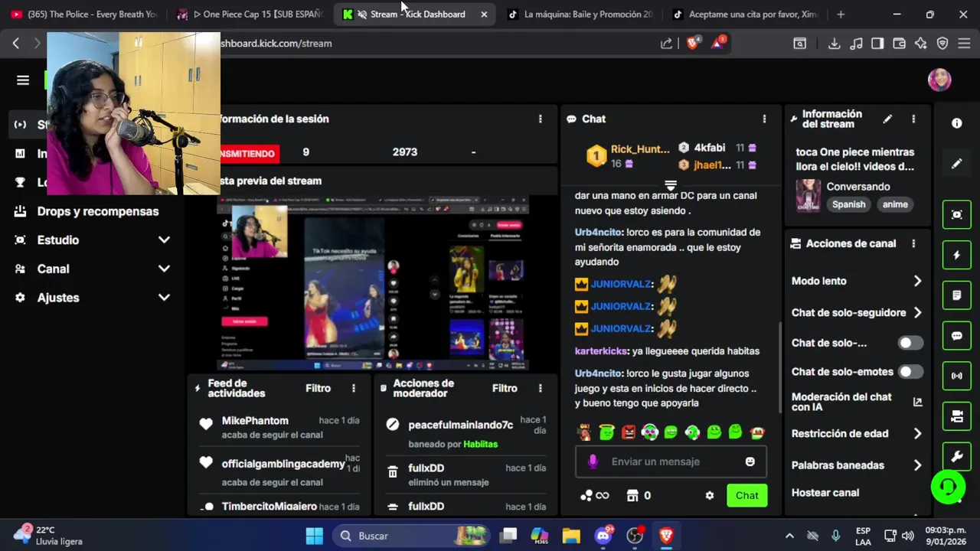Open Brave Rewards triangle icon
Viewport: 980px width, 551px height.
point(717,43)
